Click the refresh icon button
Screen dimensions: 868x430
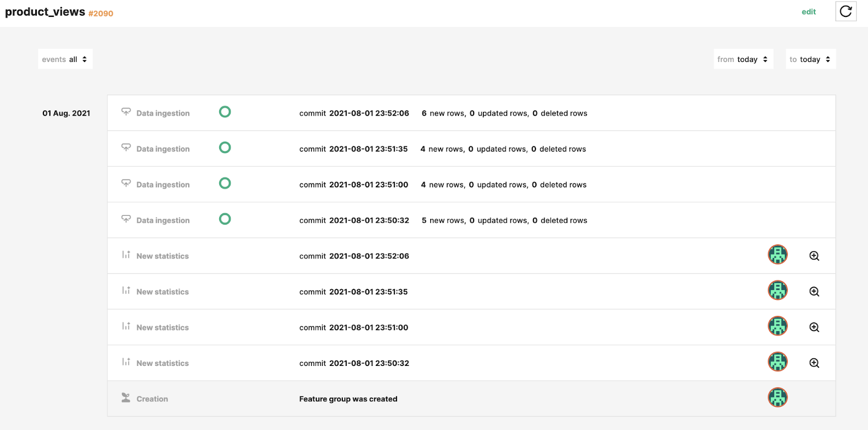846,11
